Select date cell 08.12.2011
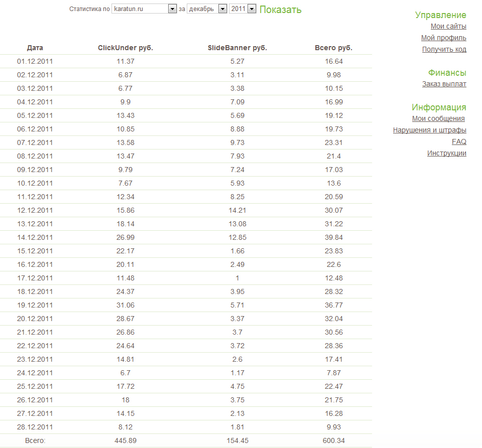Image resolution: width=482 pixels, height=448 pixels. 35,156
